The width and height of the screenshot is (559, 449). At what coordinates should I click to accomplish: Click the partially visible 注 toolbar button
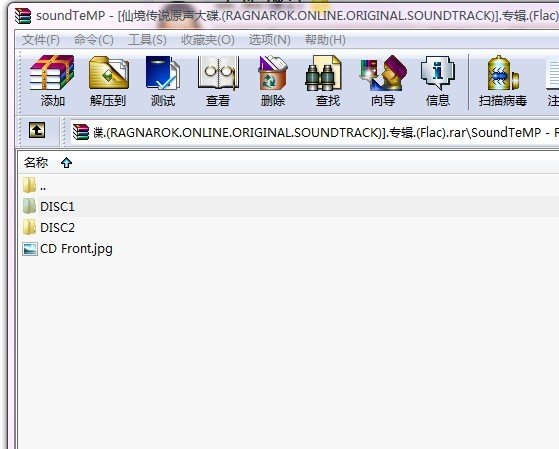[x=553, y=82]
